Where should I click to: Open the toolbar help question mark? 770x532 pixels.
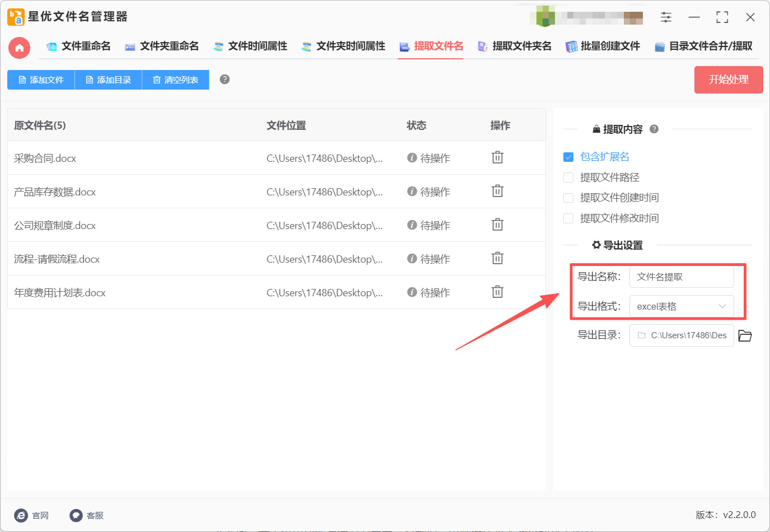225,80
